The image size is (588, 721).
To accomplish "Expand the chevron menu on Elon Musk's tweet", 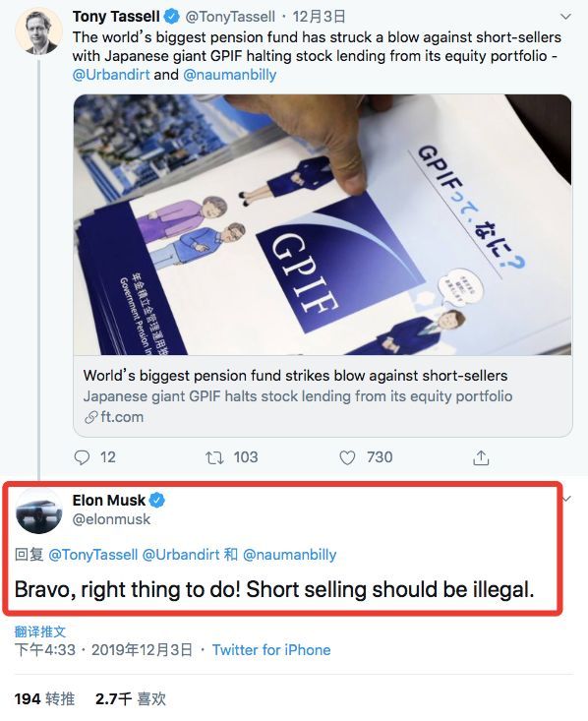I will (566, 499).
